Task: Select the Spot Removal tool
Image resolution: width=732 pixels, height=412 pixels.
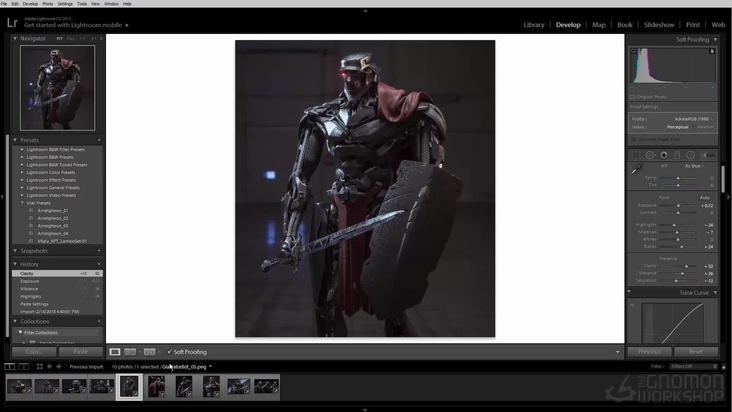Action: coord(650,155)
